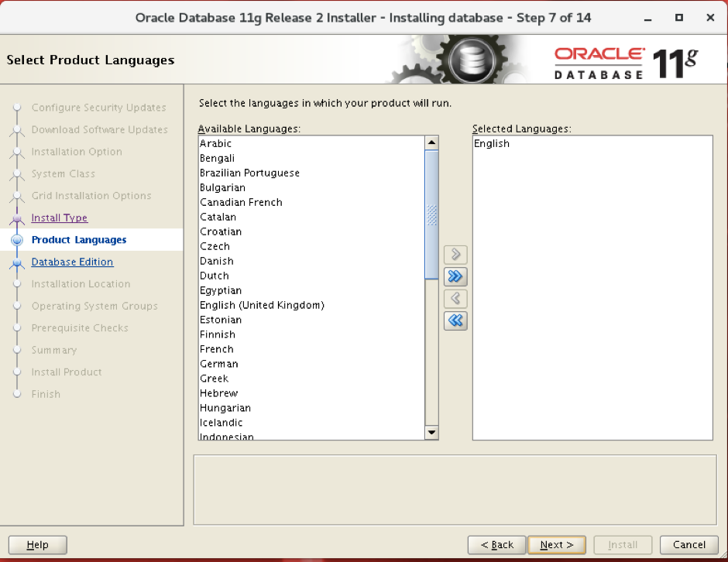This screenshot has width=728, height=562.
Task: Open the Install Type step link
Action: pos(60,218)
